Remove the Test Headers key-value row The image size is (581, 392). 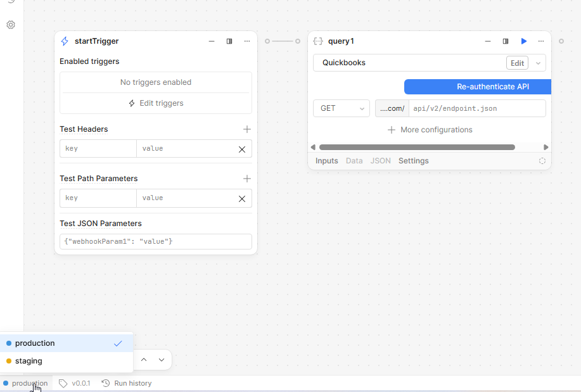pyautogui.click(x=241, y=149)
